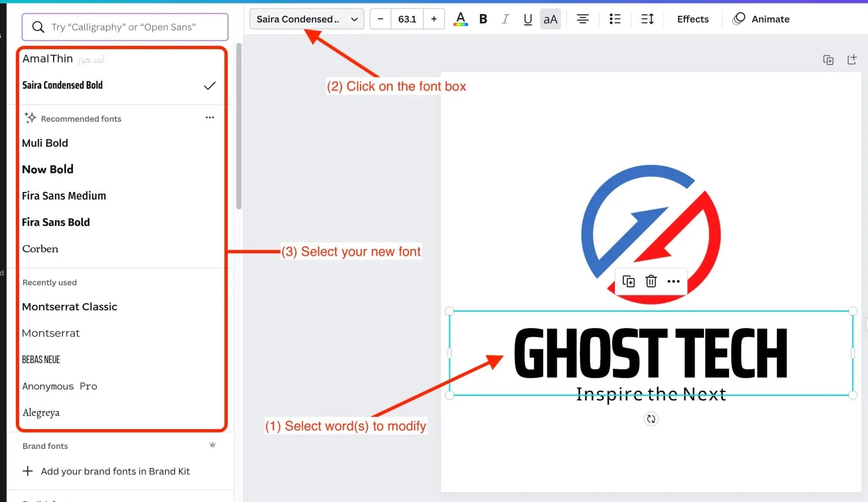868x502 pixels.
Task: Open the Saira Condensed font dropdown
Action: point(307,19)
